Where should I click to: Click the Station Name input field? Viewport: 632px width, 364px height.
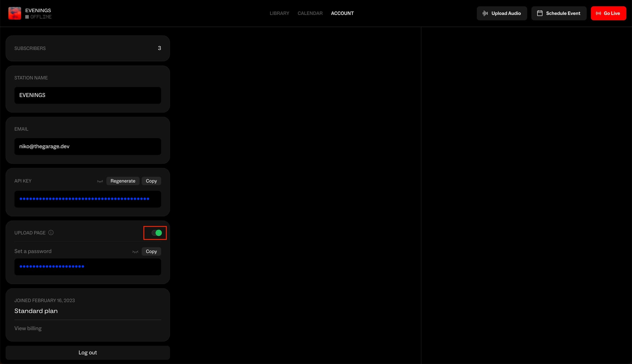[x=88, y=95]
